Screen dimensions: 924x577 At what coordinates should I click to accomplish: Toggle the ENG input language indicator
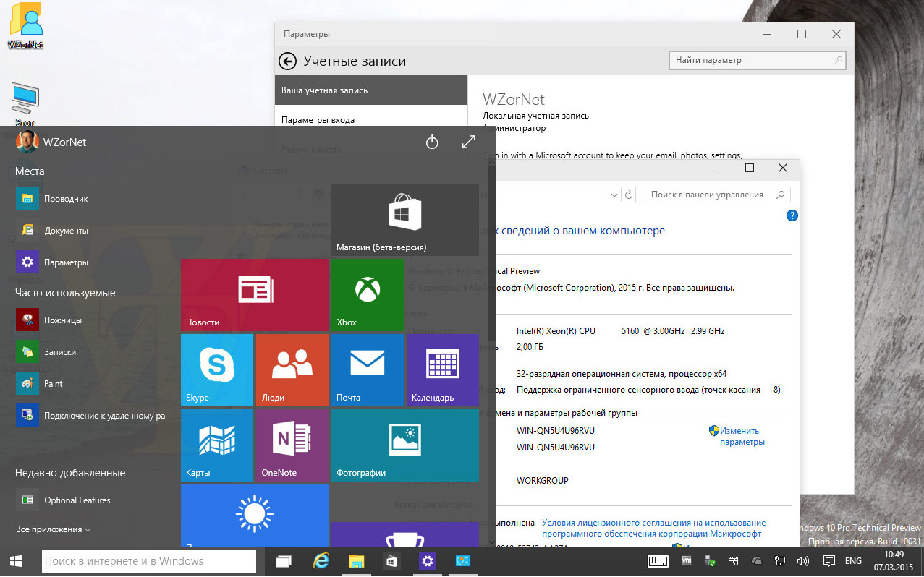click(853, 561)
